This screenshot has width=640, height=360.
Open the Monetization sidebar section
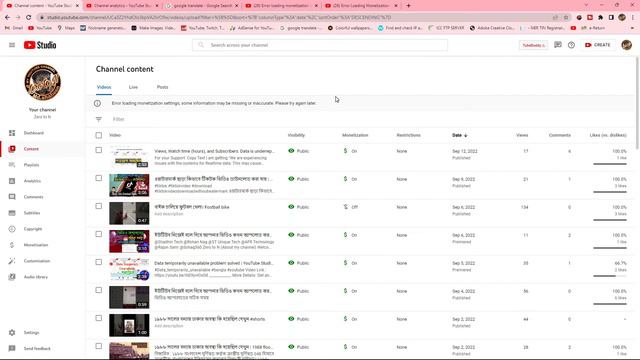coord(42,245)
